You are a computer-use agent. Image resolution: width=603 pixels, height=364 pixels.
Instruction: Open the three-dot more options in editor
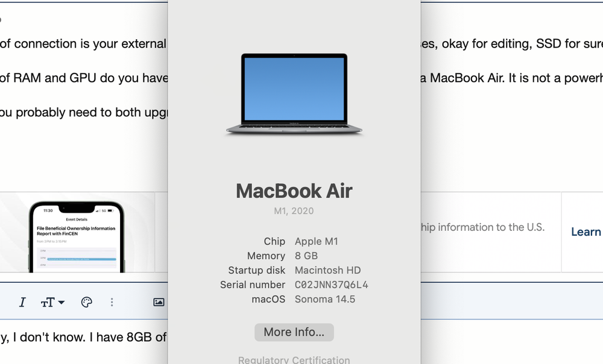point(112,303)
